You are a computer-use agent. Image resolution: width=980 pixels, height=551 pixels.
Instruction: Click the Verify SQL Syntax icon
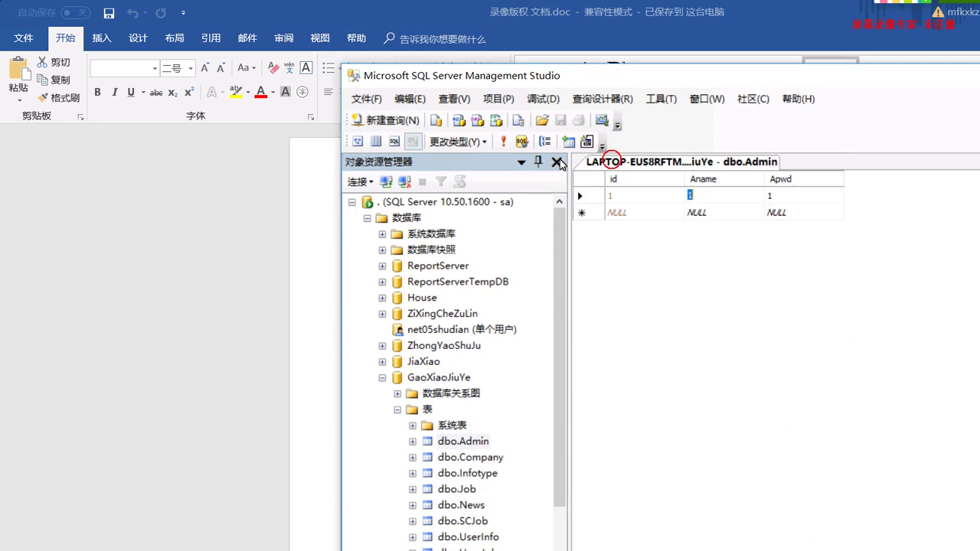522,142
